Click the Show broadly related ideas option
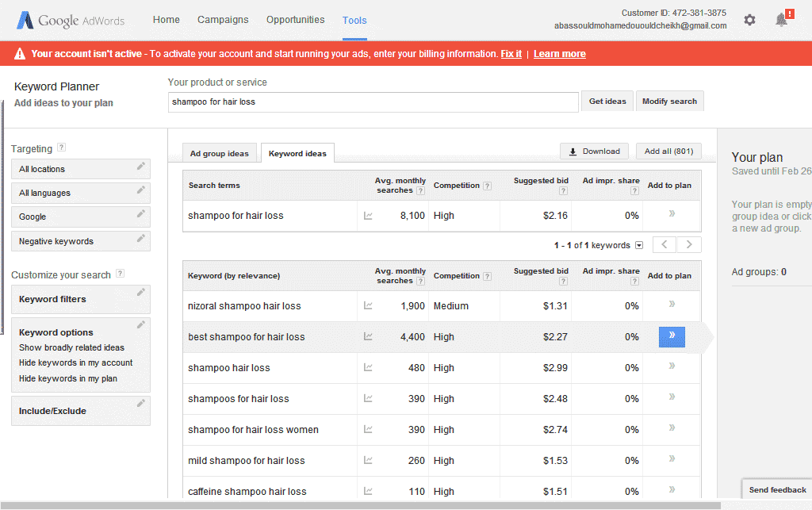Viewport: 812px width, 510px height. pos(71,347)
